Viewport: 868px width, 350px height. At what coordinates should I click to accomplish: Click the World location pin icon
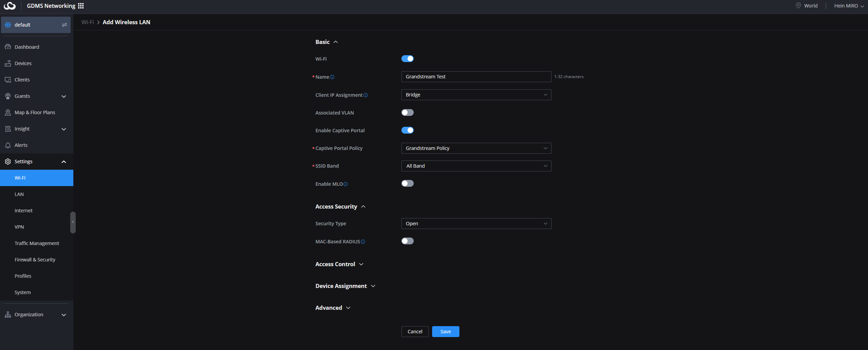click(x=798, y=6)
